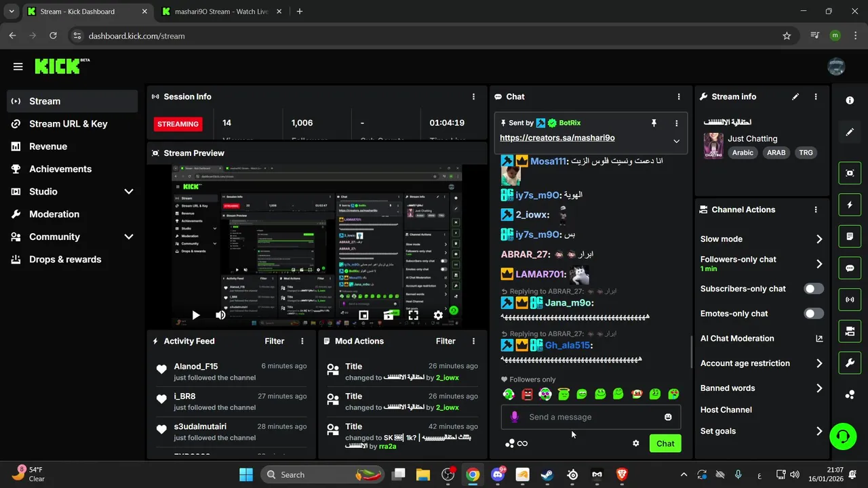The height and width of the screenshot is (488, 868).
Task: Click the Just Chatting category thumbnail
Action: point(713,146)
